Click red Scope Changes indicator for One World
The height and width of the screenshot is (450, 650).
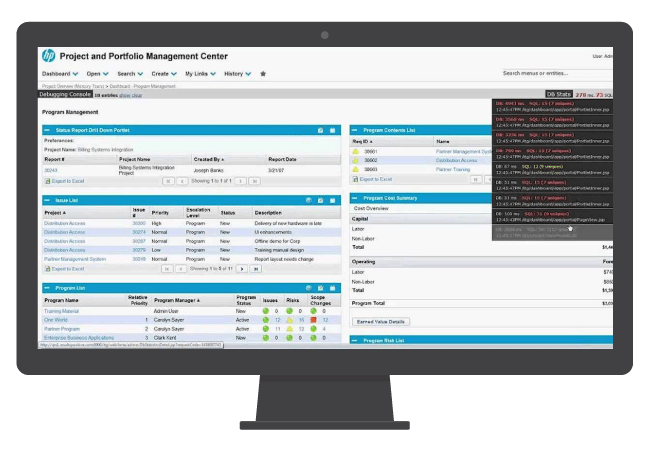313,320
